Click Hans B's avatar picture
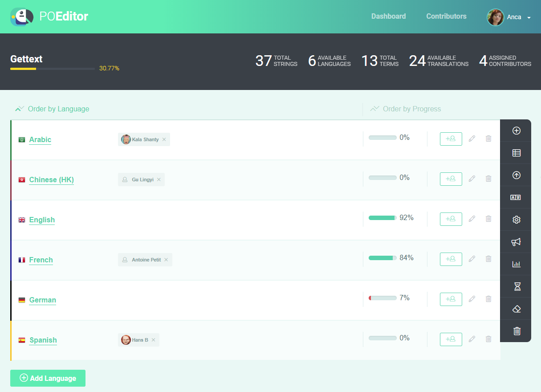 126,340
